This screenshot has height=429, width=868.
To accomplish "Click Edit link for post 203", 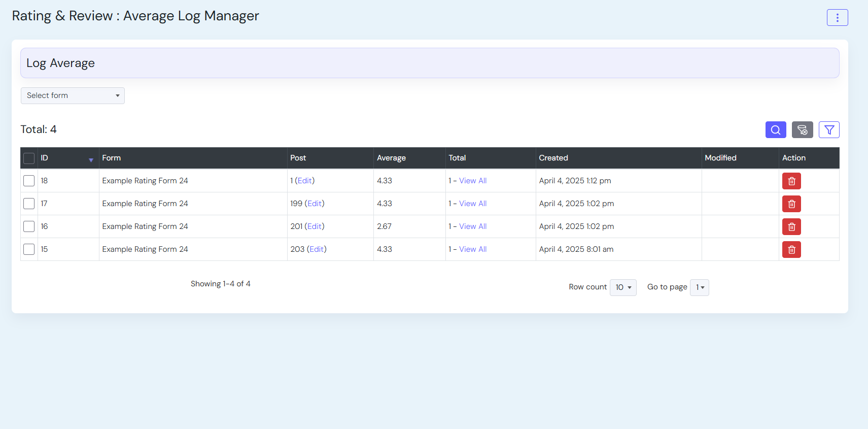I will pos(317,249).
